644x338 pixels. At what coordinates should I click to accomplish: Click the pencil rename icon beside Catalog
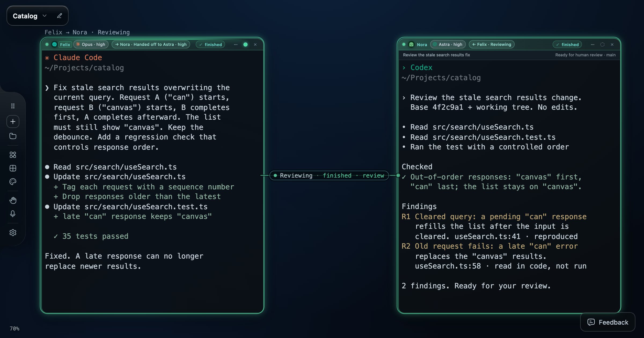60,16
